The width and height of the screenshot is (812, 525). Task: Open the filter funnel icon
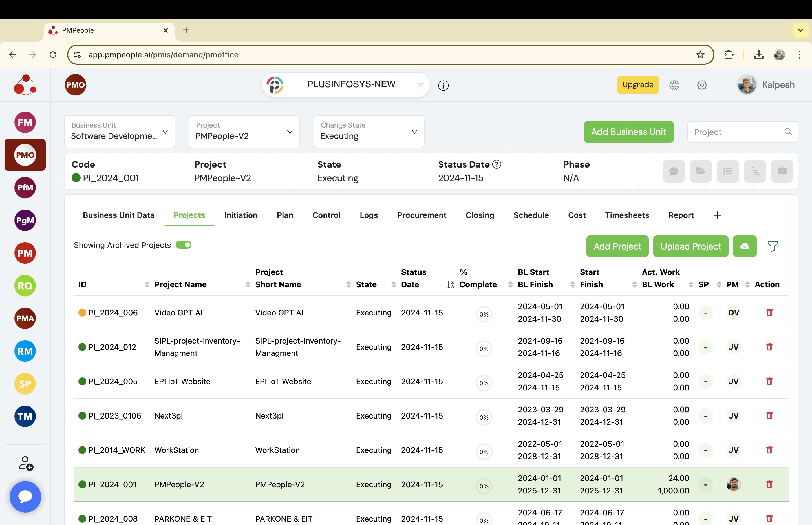773,246
